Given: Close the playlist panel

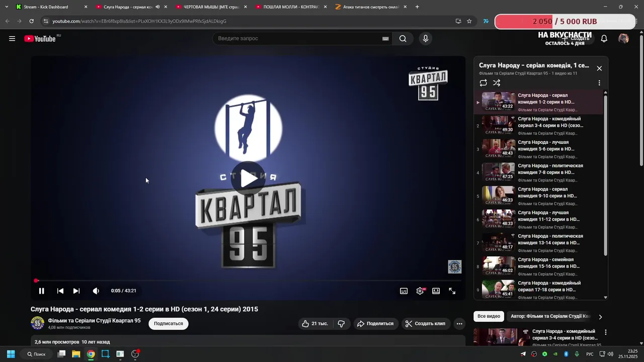Looking at the screenshot, I should tap(599, 68).
